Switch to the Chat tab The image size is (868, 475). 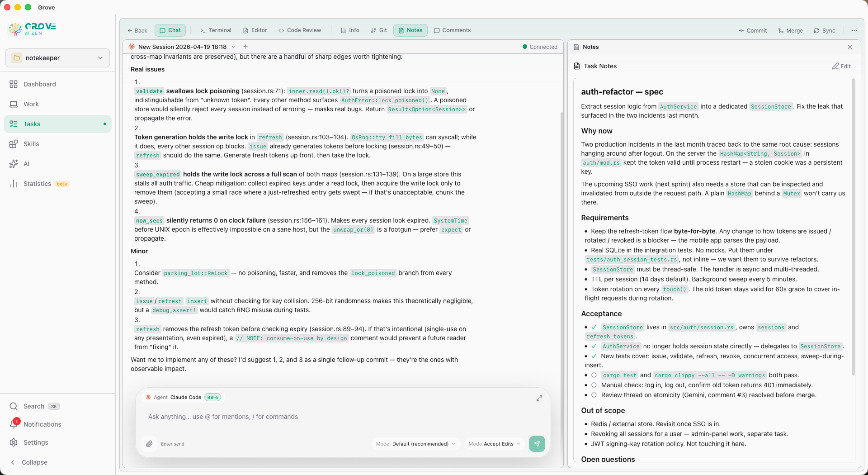170,30
